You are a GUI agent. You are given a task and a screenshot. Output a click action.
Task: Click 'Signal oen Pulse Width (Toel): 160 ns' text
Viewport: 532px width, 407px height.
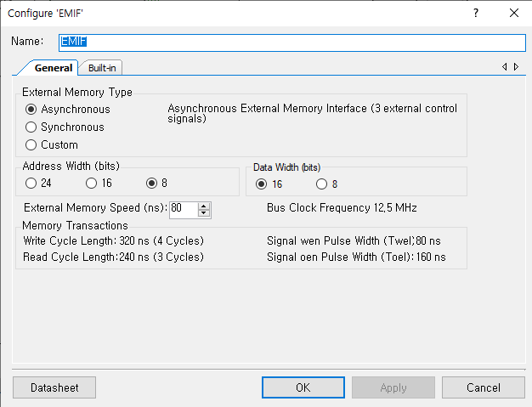[x=356, y=257]
